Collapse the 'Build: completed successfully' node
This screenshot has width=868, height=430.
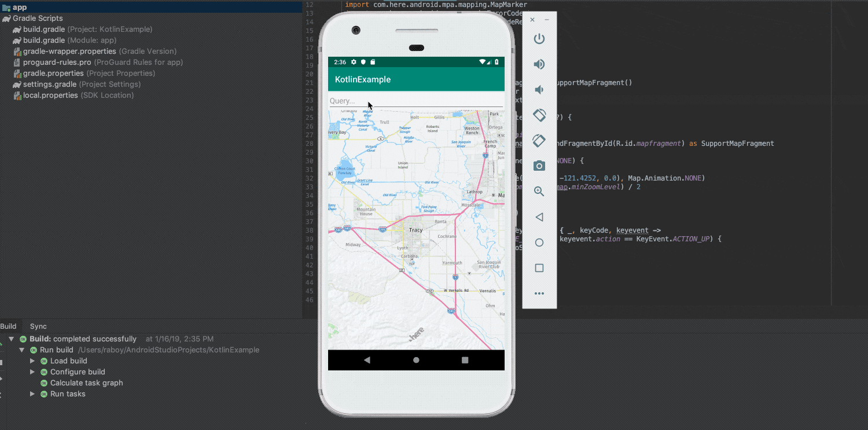pos(11,339)
